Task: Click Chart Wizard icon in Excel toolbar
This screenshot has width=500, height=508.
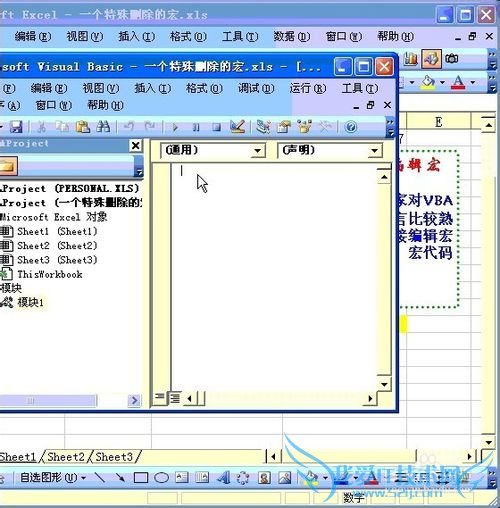Action: tap(411, 59)
